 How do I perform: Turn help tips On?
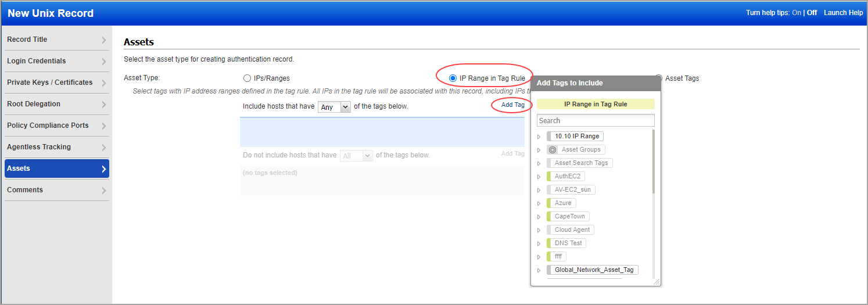click(797, 13)
